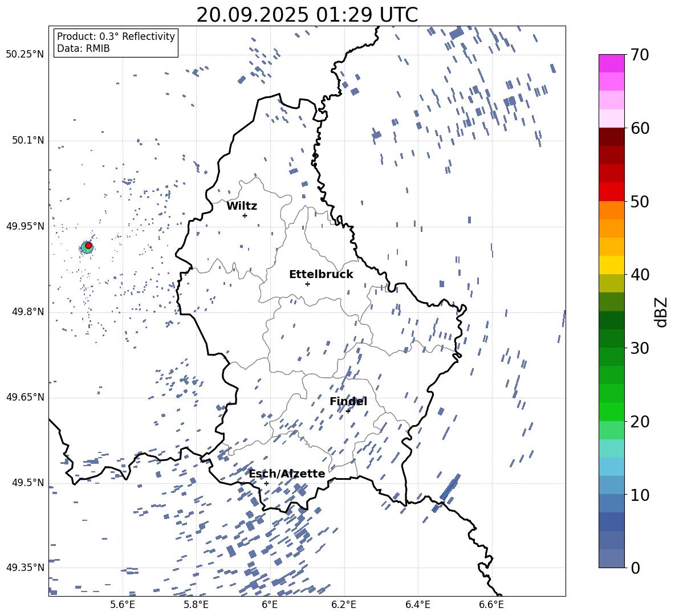Select the Wiltz city label
The image size is (675, 616).
pos(242,206)
